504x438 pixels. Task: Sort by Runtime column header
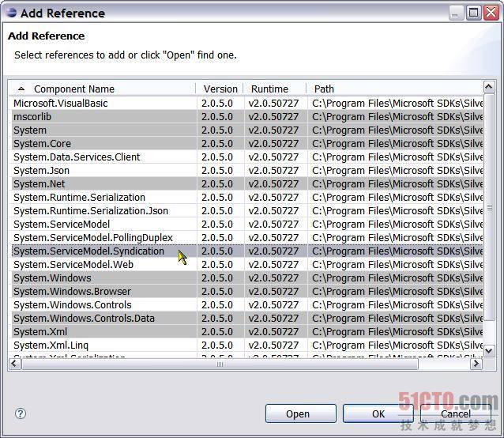pyautogui.click(x=275, y=89)
